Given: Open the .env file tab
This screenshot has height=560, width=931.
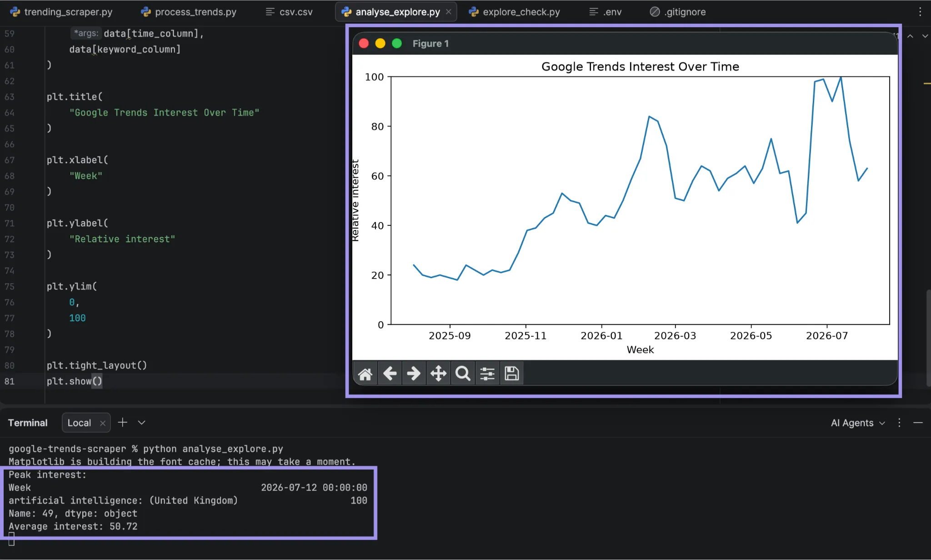Looking at the screenshot, I should pyautogui.click(x=606, y=12).
